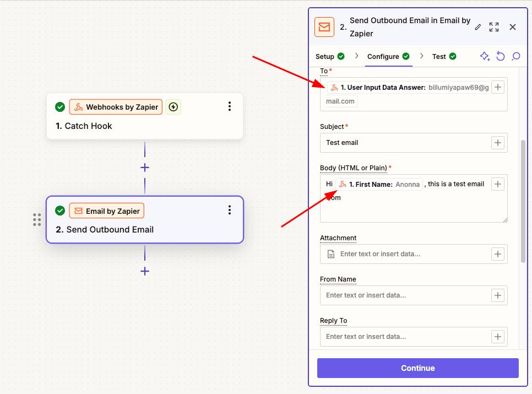Click plus button in the To field
This screenshot has width=532, height=394.
click(498, 87)
